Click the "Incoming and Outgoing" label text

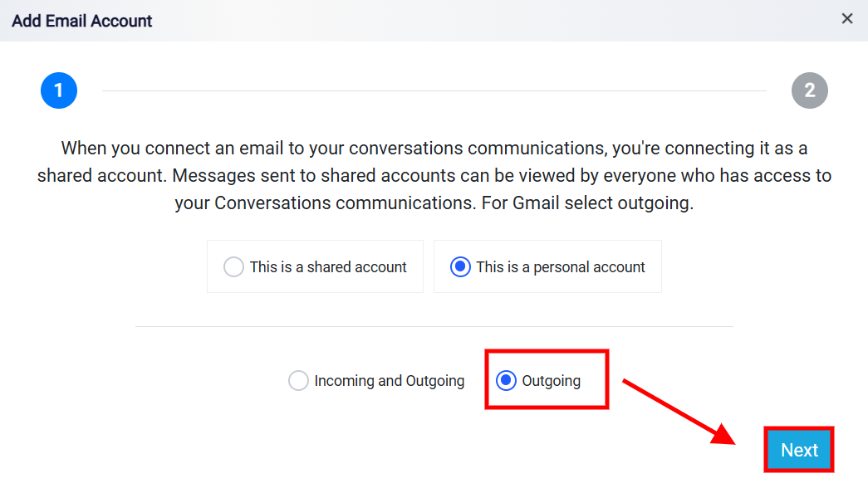tap(390, 381)
